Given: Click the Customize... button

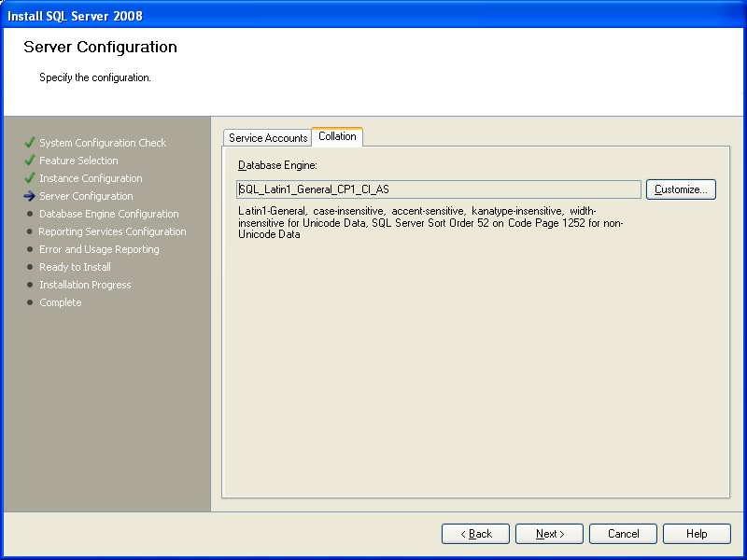Looking at the screenshot, I should (x=681, y=189).
